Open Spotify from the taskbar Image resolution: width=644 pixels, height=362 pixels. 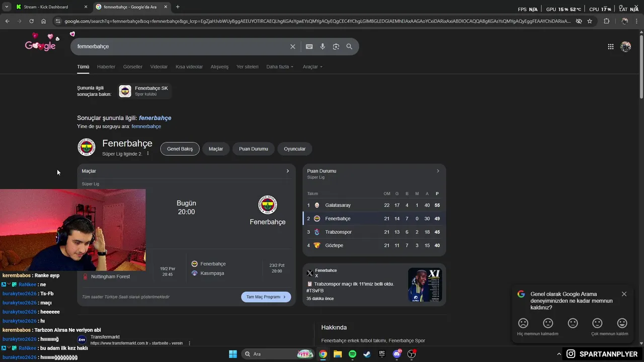[x=352, y=354]
